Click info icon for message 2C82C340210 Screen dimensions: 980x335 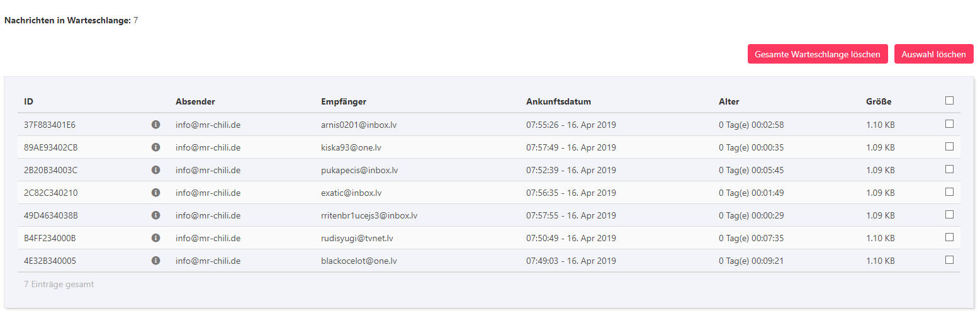pos(156,193)
